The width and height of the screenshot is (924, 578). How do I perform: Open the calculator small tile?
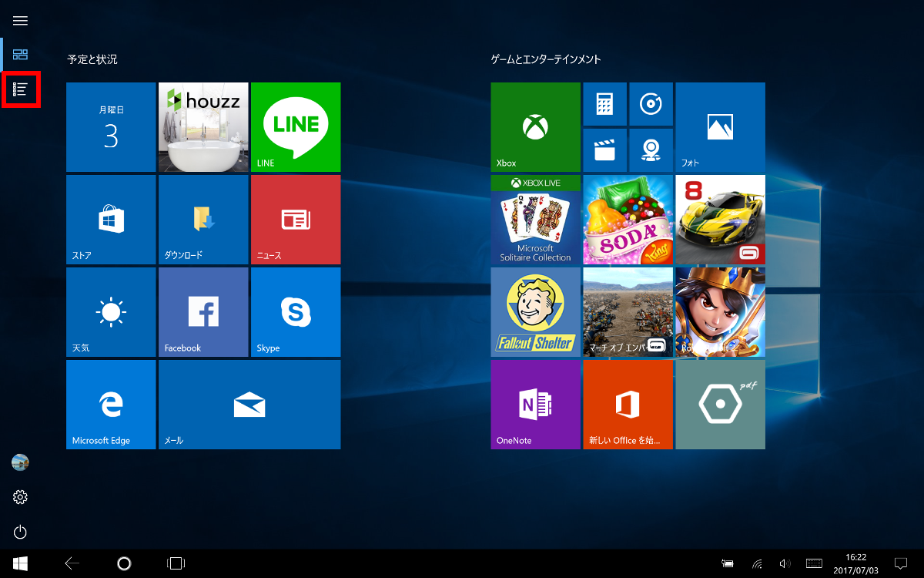[605, 104]
